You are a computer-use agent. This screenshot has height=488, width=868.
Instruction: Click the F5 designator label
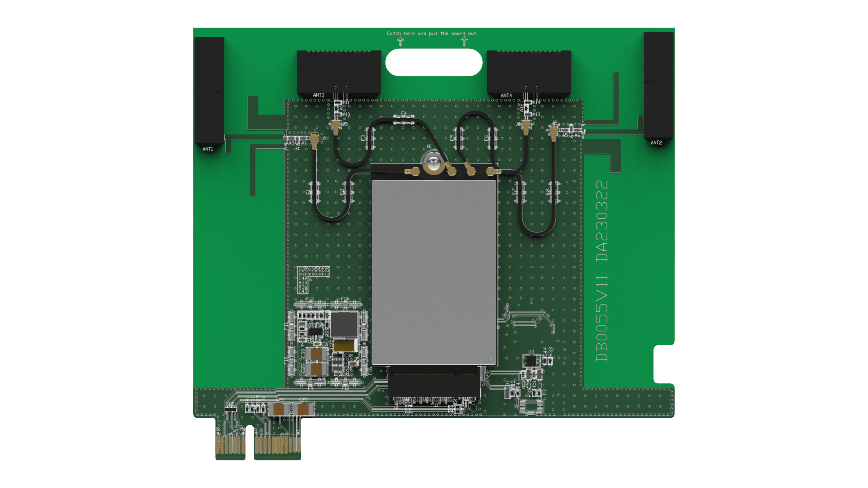point(452,138)
